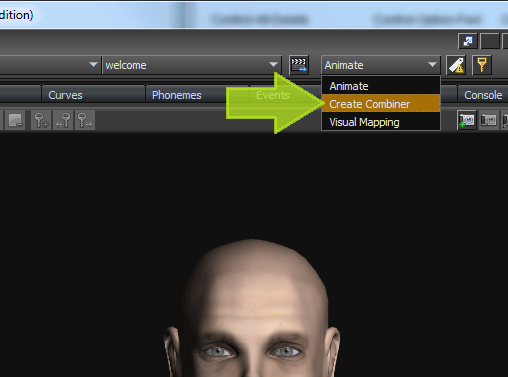The image size is (508, 377).
Task: Switch to the Console tab
Action: pos(483,95)
